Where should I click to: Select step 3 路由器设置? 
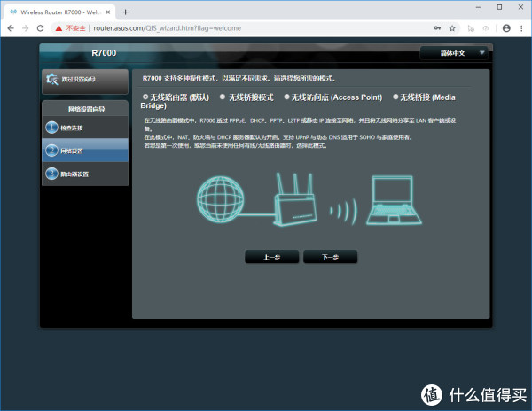85,174
